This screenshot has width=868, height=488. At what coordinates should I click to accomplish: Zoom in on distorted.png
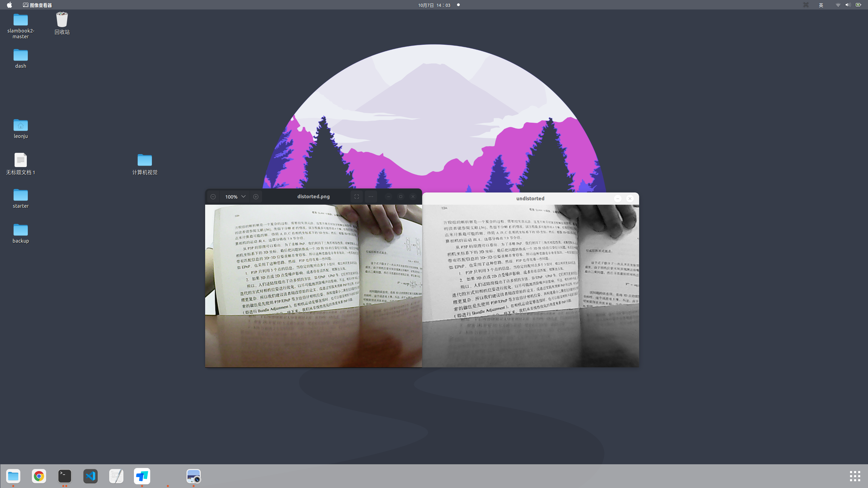point(256,197)
